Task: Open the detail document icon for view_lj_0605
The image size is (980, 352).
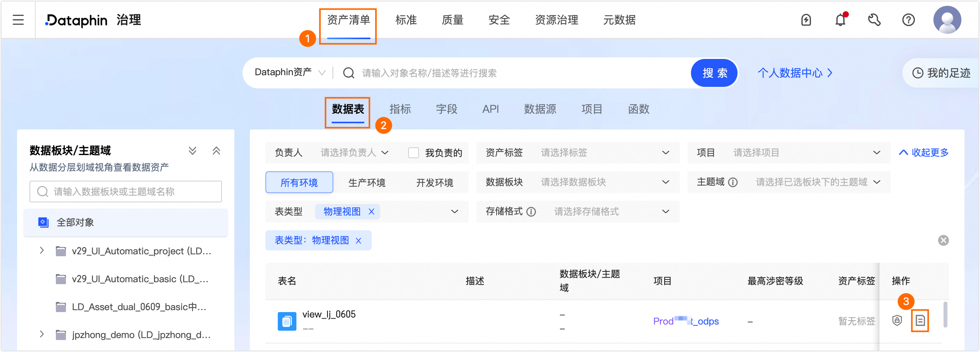Action: click(x=919, y=321)
